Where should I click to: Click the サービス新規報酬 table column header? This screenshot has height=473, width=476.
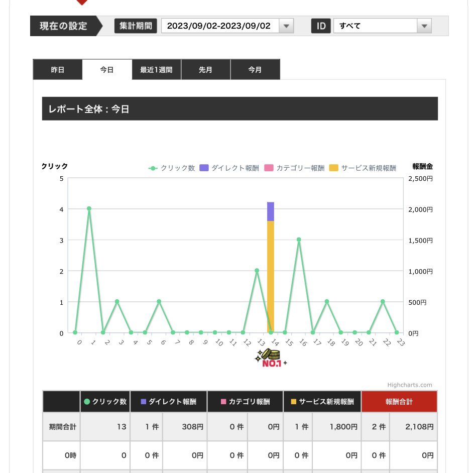click(x=322, y=401)
